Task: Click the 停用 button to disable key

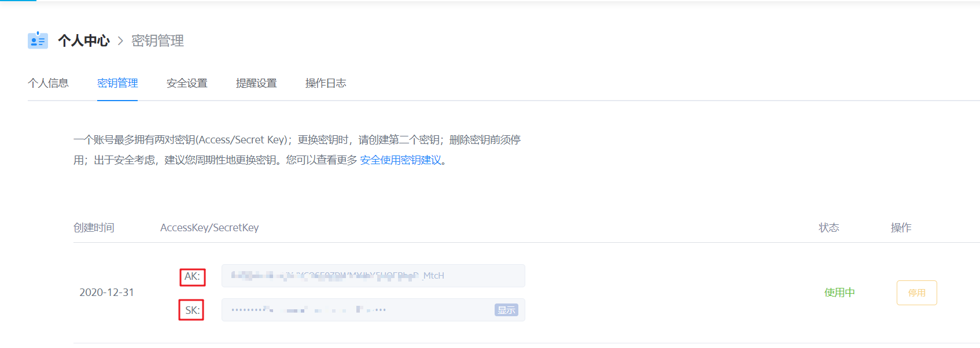Action: [916, 293]
